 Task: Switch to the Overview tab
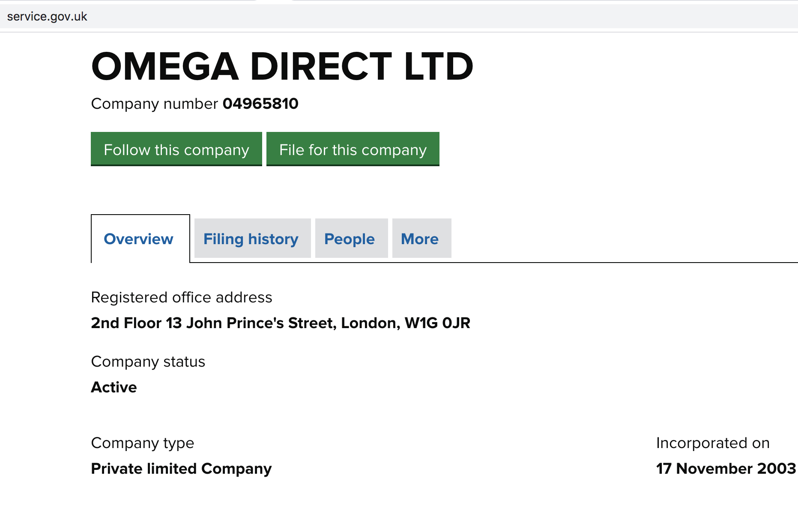click(x=138, y=239)
